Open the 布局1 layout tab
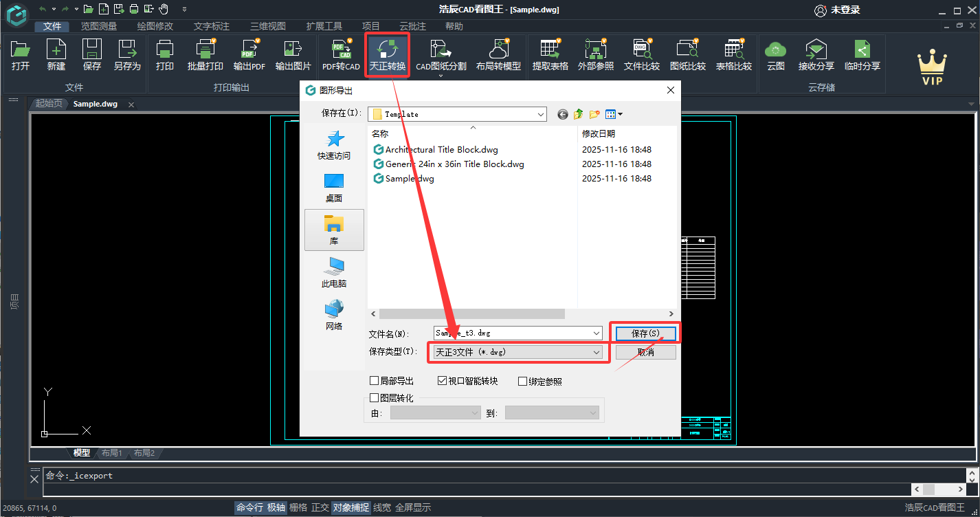 [111, 453]
